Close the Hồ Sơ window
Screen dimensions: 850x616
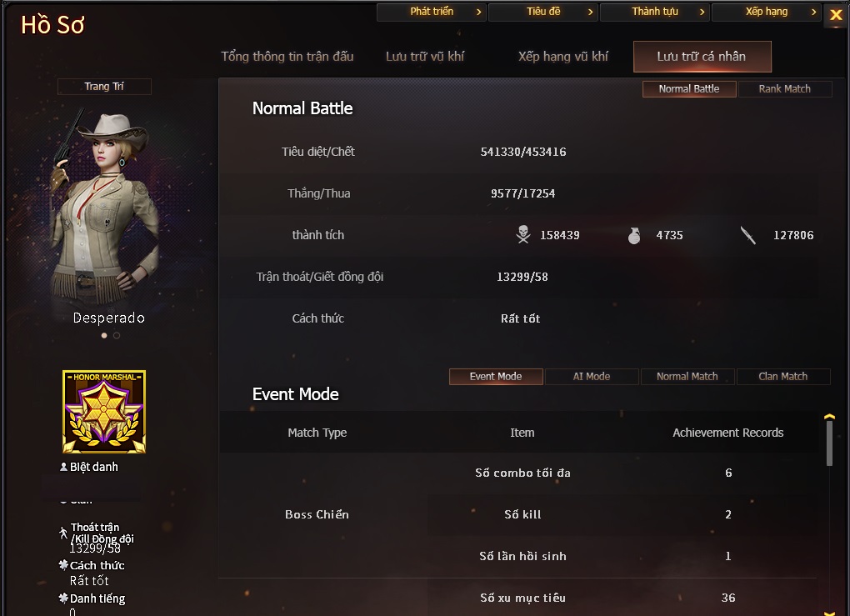pos(836,15)
